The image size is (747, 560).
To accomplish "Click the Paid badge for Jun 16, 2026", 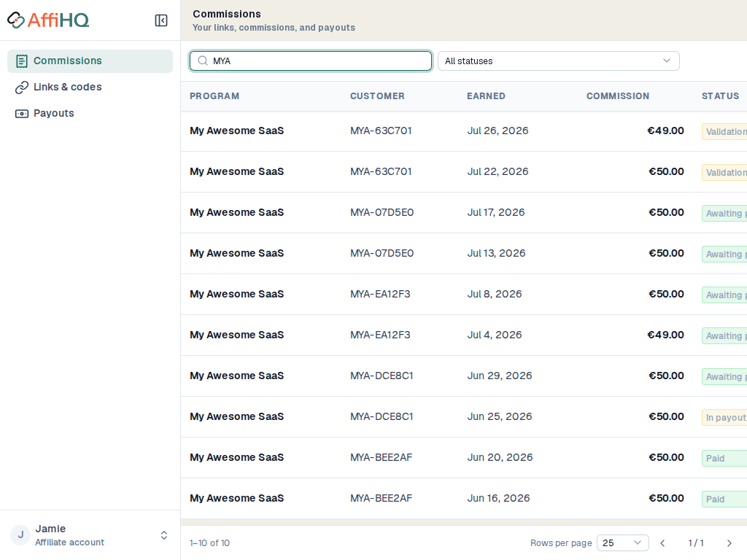I will tap(724, 499).
